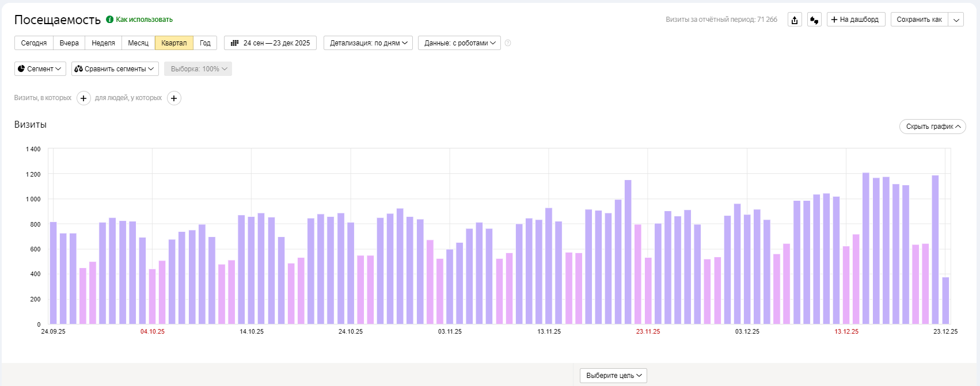Open the 'Как использовать' help link
Image resolution: width=980 pixels, height=386 pixels.
[x=144, y=20]
